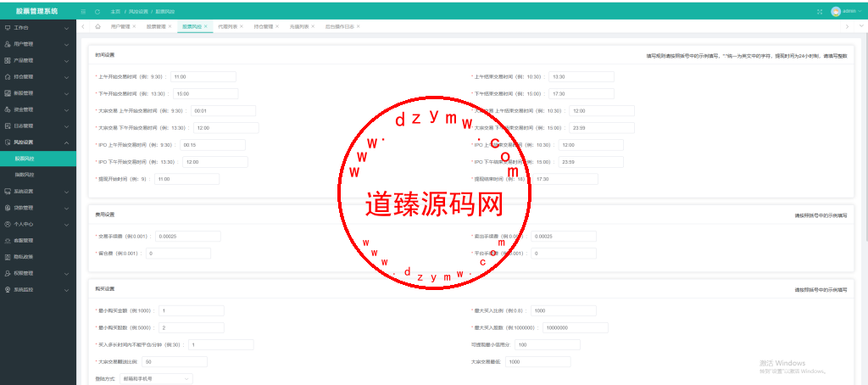This screenshot has width=868, height=385.
Task: Click the home icon in tab bar
Action: (97, 26)
